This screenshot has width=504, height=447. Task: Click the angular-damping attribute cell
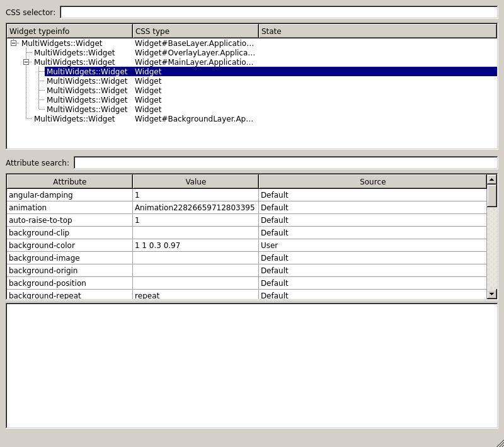click(x=69, y=195)
